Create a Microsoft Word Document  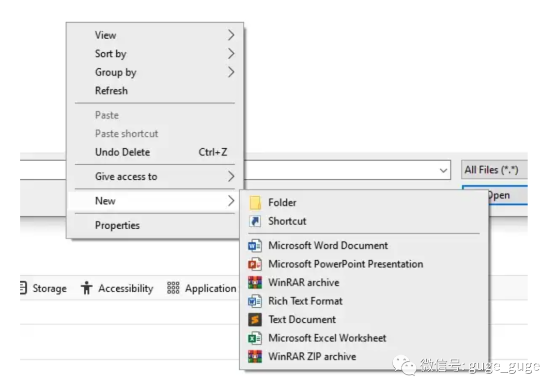[x=364, y=246]
